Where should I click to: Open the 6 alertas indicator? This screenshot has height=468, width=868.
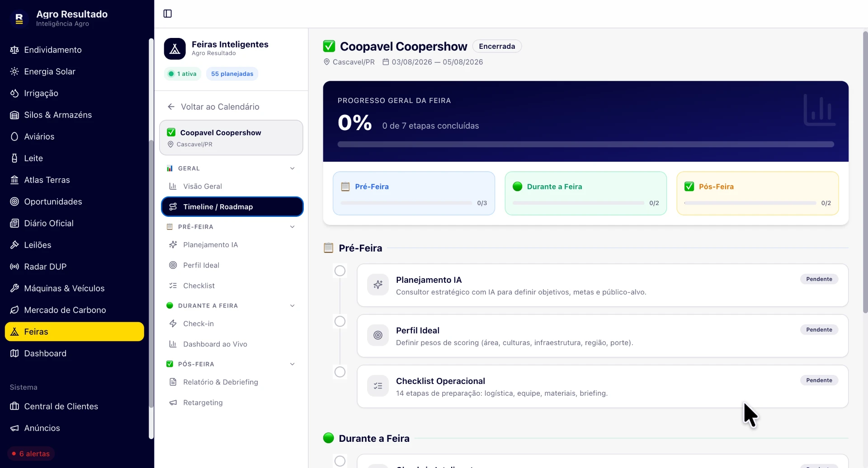click(x=31, y=454)
